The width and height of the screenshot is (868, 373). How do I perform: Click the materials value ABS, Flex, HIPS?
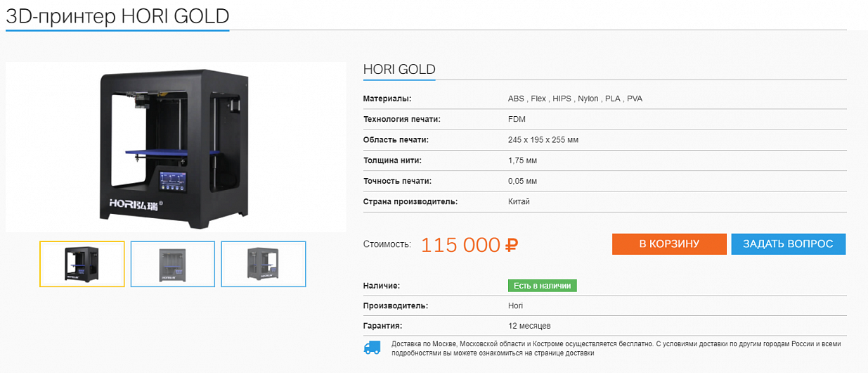click(x=575, y=99)
